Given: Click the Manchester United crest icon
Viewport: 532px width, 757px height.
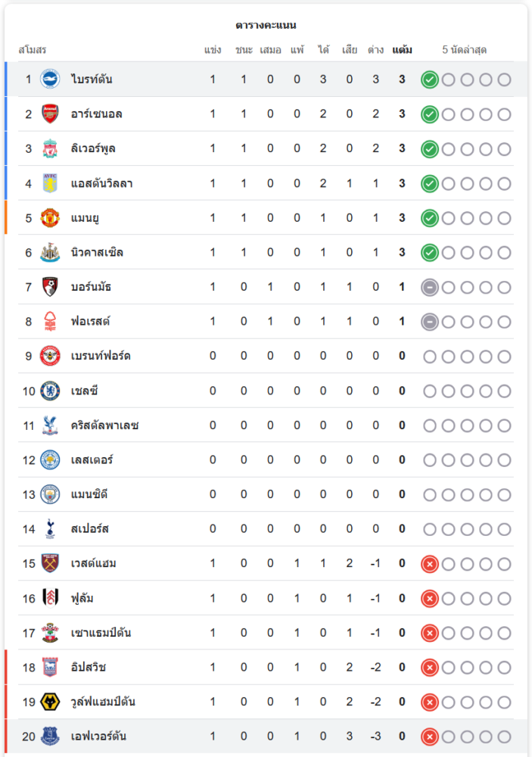Looking at the screenshot, I should pos(50,218).
